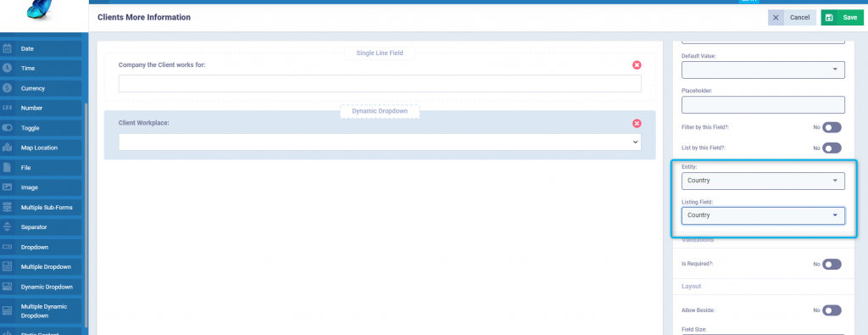The image size is (868, 335).
Task: Click the Multiple Dynamic Dropdown field icon
Action: [7, 310]
